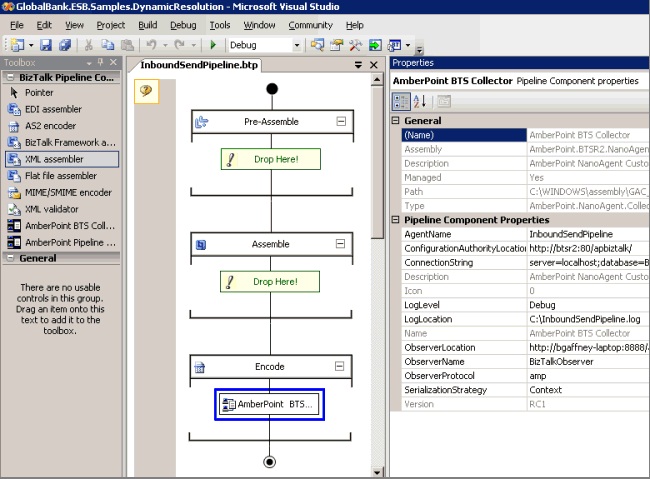
Task: Select AmberPoint Pipeline toolbox item
Action: click(62, 242)
